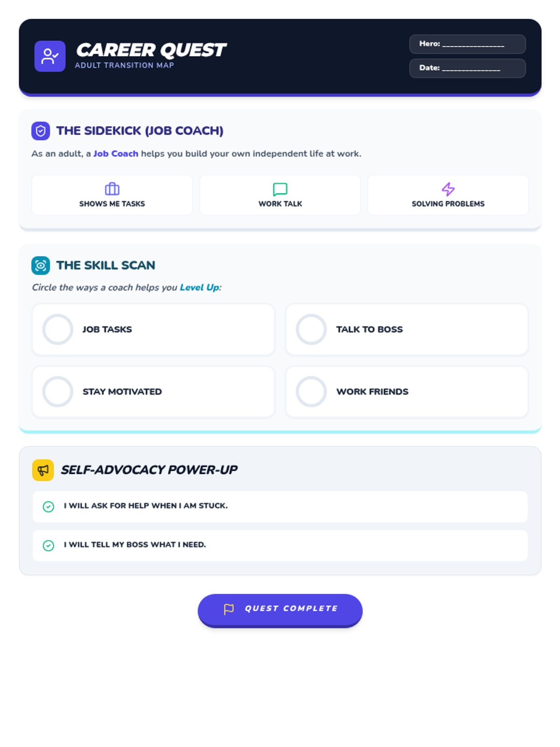Click the Job Coach highlighted link text
Image resolution: width=560 pixels, height=747 pixels.
(x=116, y=154)
